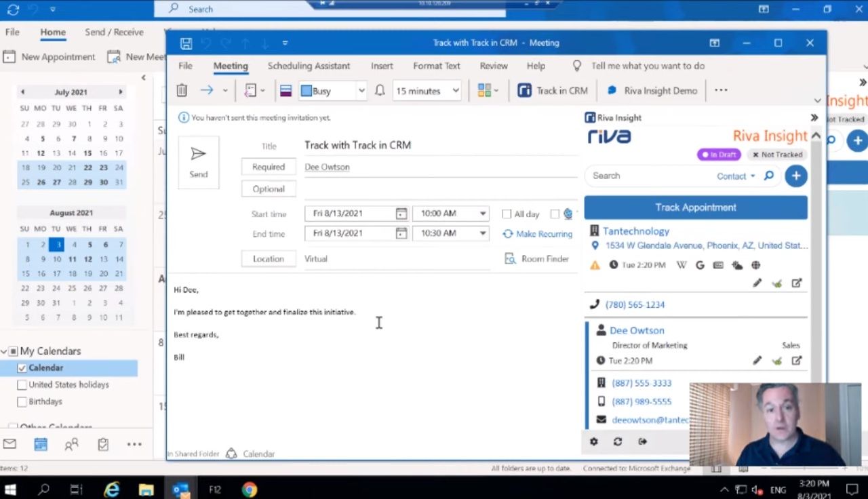868x499 pixels.
Task: Open the Track in CRM add-in button
Action: (x=553, y=90)
